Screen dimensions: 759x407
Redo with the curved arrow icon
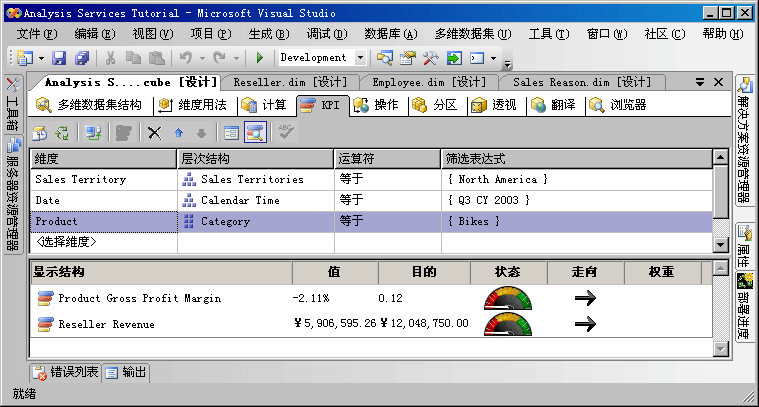(x=219, y=58)
